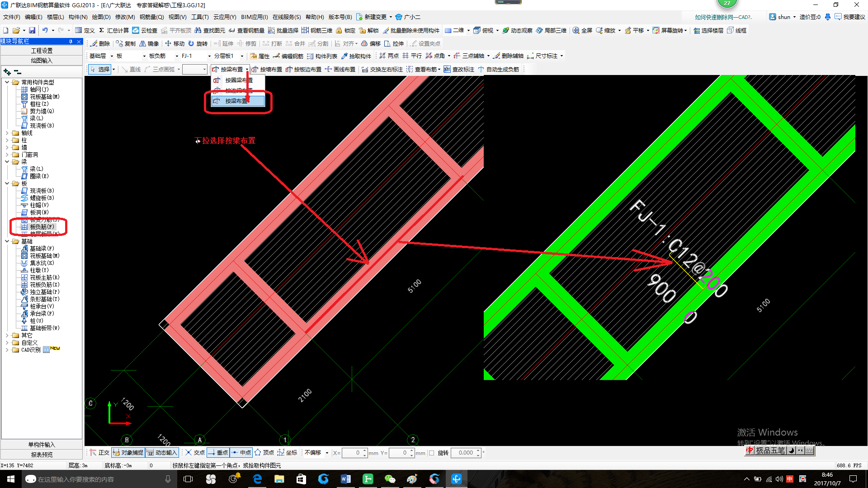
Task: Toggle 对象捕捉 object snap
Action: click(128, 452)
